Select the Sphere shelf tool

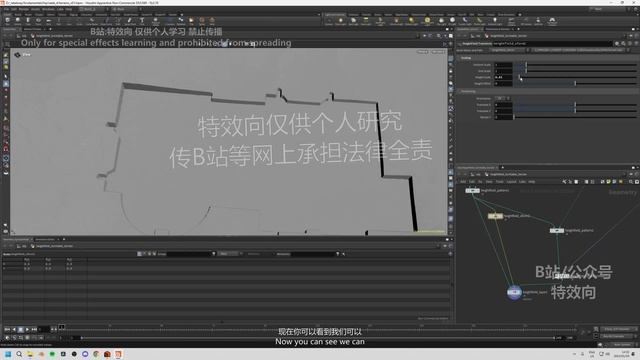click(18, 20)
